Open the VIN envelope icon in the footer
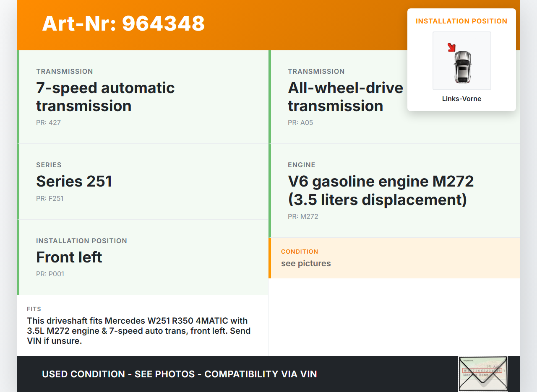 [x=482, y=374]
